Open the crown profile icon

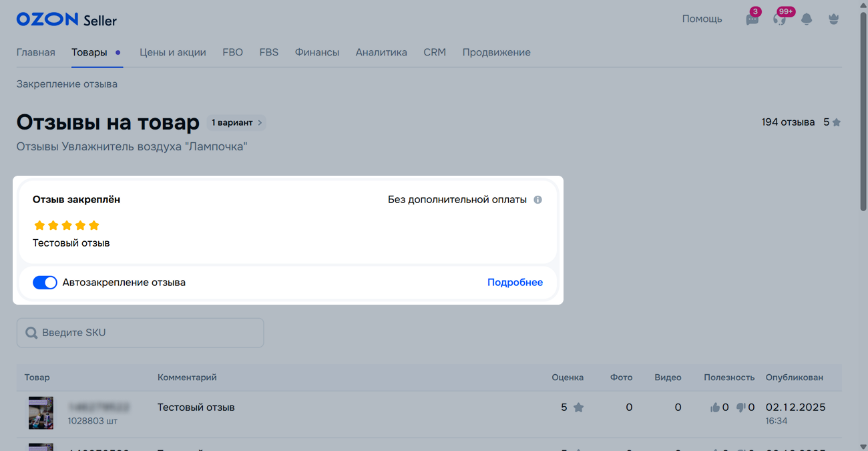pyautogui.click(x=833, y=19)
